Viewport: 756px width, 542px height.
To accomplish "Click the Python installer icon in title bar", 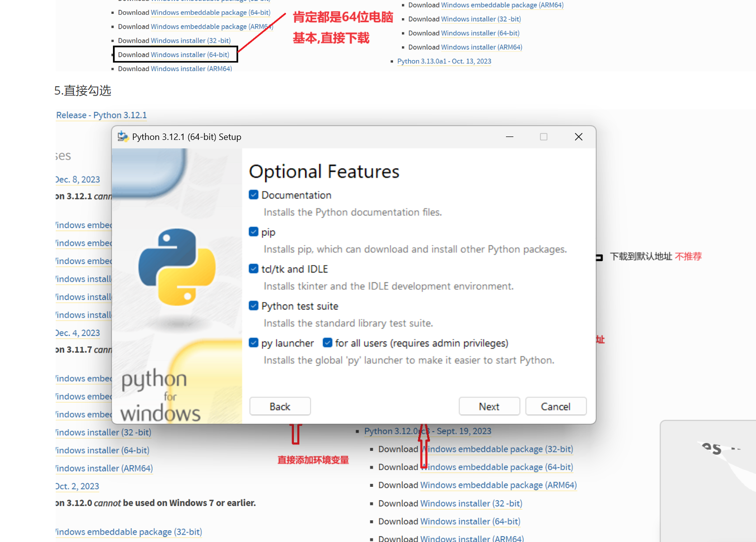I will pyautogui.click(x=123, y=136).
